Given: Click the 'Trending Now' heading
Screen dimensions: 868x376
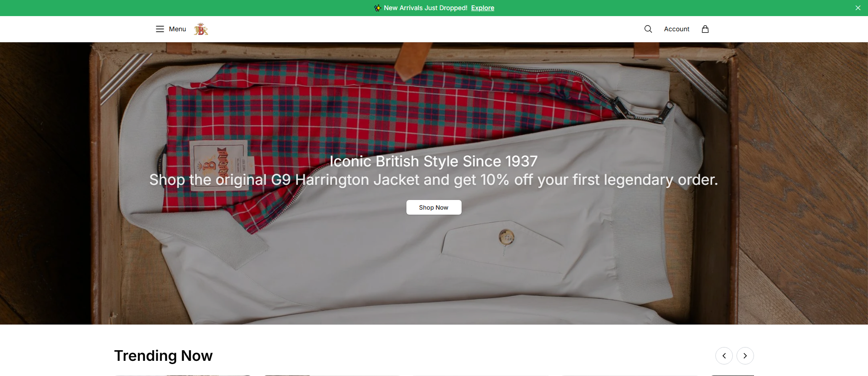Looking at the screenshot, I should click(163, 356).
